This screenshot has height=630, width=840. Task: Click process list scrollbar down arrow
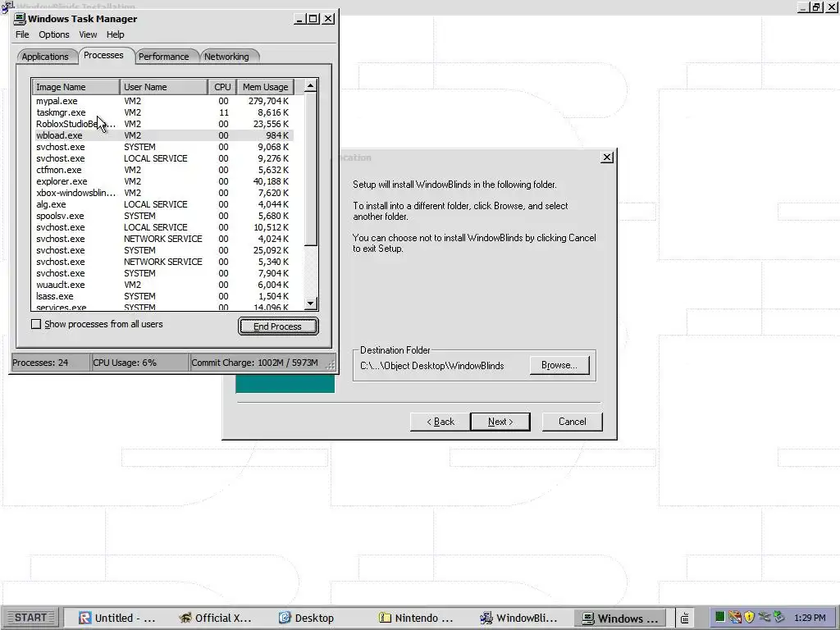311,304
